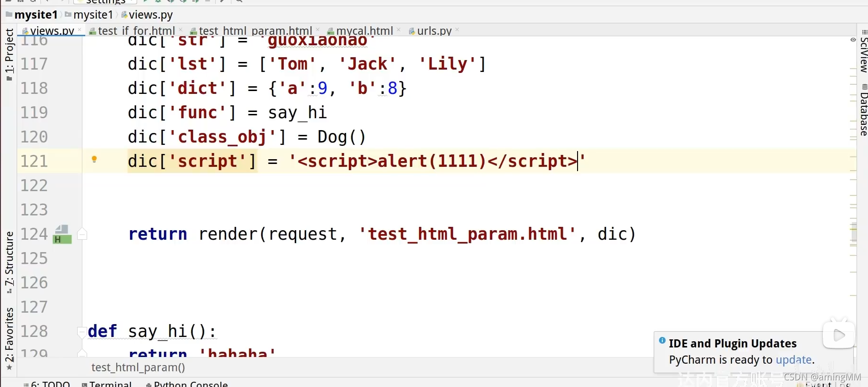
Task: Click the Dog() call on line 120
Action: click(x=342, y=137)
